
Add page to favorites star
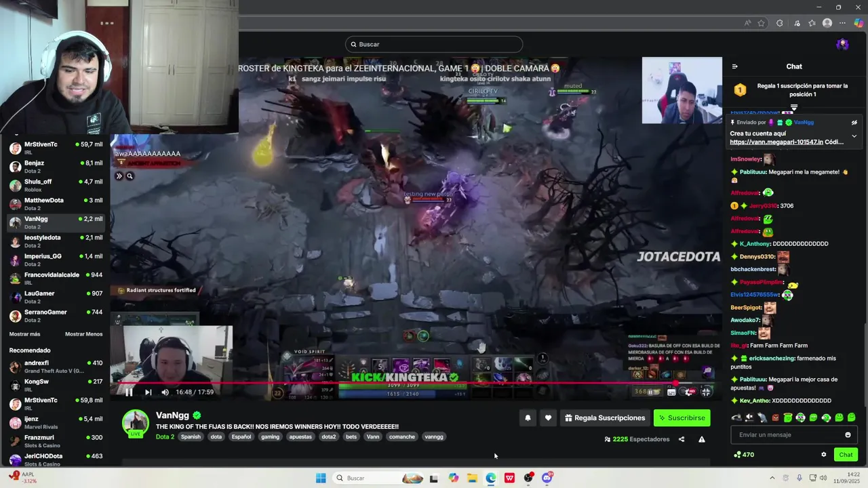[761, 23]
